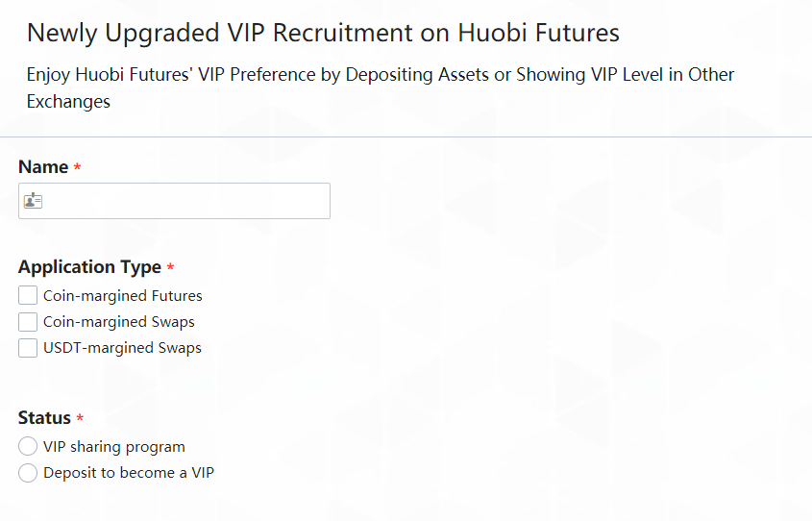Click the "Coin-margined Swaps" option label text
Image resolution: width=812 pixels, height=521 pixels.
coord(118,322)
